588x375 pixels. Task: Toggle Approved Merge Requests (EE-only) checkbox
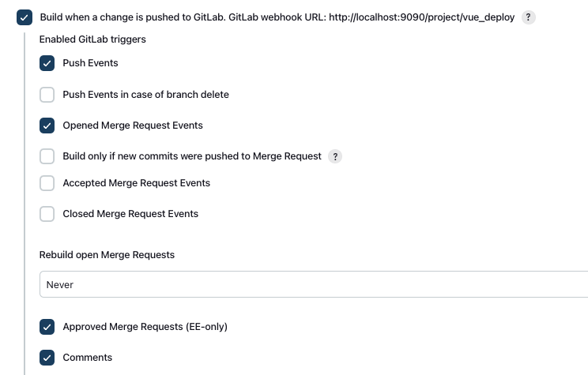(x=47, y=327)
